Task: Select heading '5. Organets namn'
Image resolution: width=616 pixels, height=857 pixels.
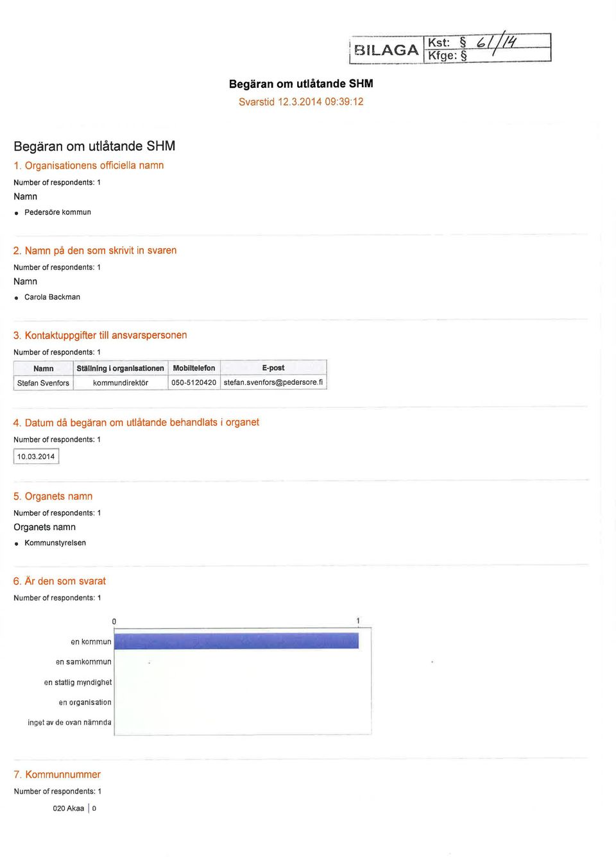Action: coord(53,496)
